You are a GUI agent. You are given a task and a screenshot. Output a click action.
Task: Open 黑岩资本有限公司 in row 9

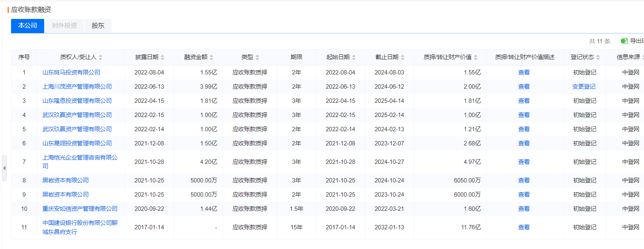[66, 195]
